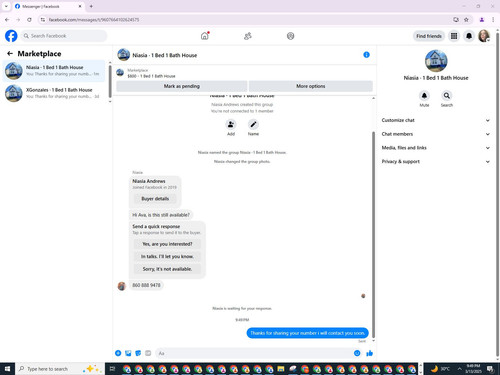Open Niasia - 1 Bed 1 Bath House conversation
The width and height of the screenshot is (500, 375).
tap(54, 71)
